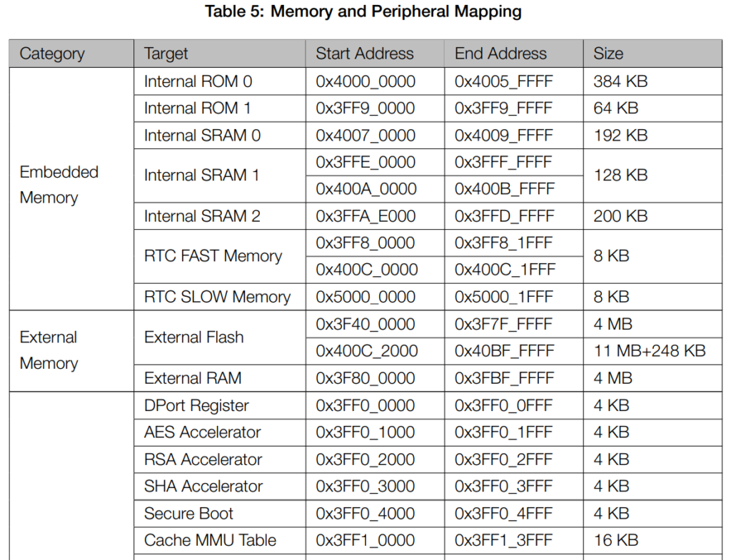Click the RTC FAST Memory cell
The height and width of the screenshot is (560, 731).
coord(213,256)
